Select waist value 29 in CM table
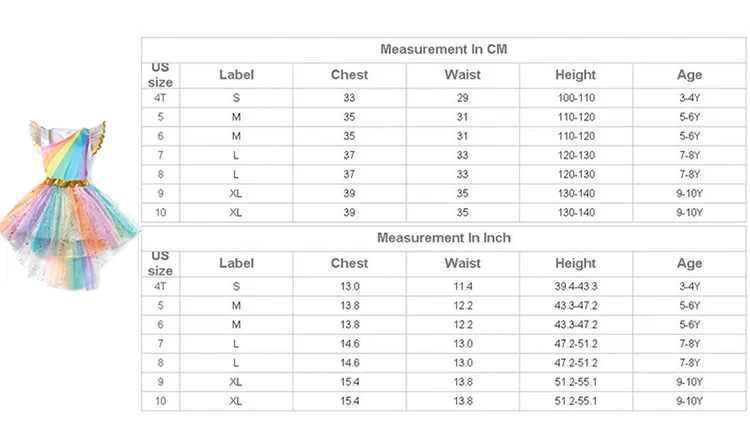This screenshot has height=428, width=750. click(463, 98)
